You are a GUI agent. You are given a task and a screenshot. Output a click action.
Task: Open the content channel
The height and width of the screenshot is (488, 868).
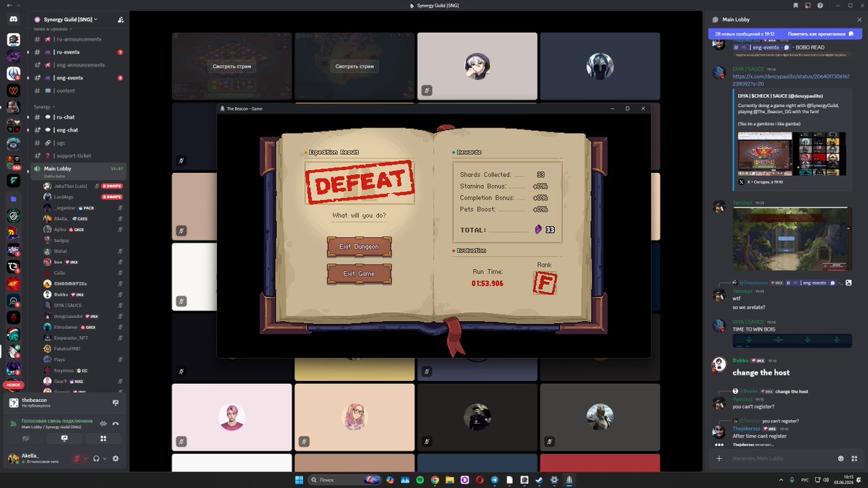pos(78,90)
